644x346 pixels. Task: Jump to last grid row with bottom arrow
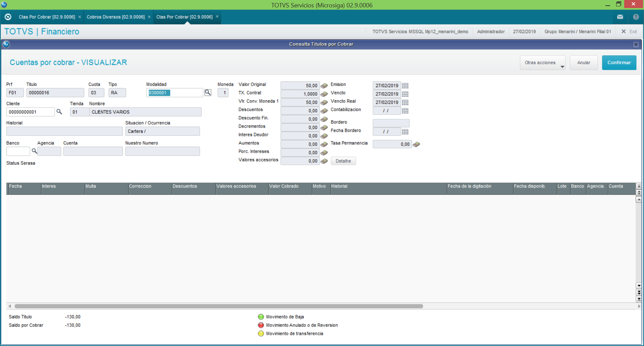pos(639,299)
